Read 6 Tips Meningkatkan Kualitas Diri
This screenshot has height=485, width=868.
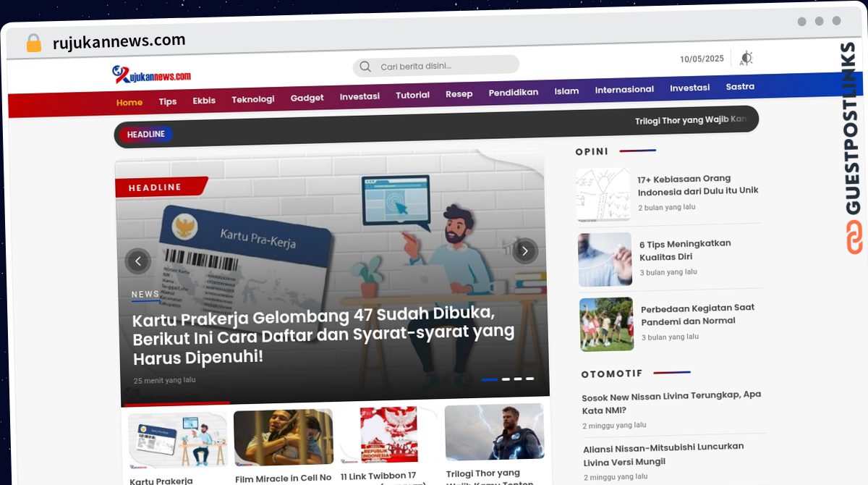[x=684, y=250]
